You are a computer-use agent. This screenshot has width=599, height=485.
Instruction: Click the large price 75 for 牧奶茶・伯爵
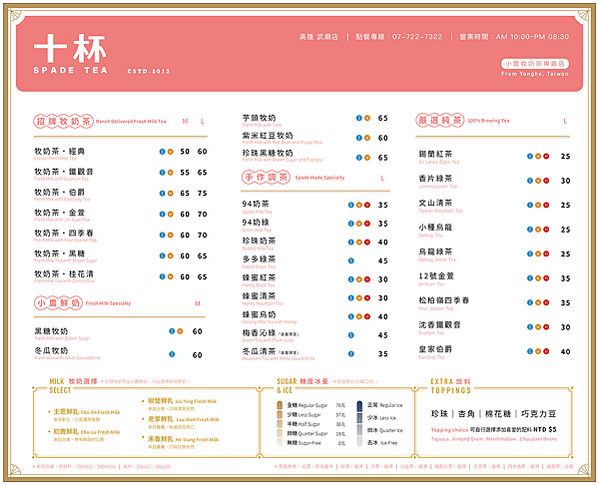(202, 193)
